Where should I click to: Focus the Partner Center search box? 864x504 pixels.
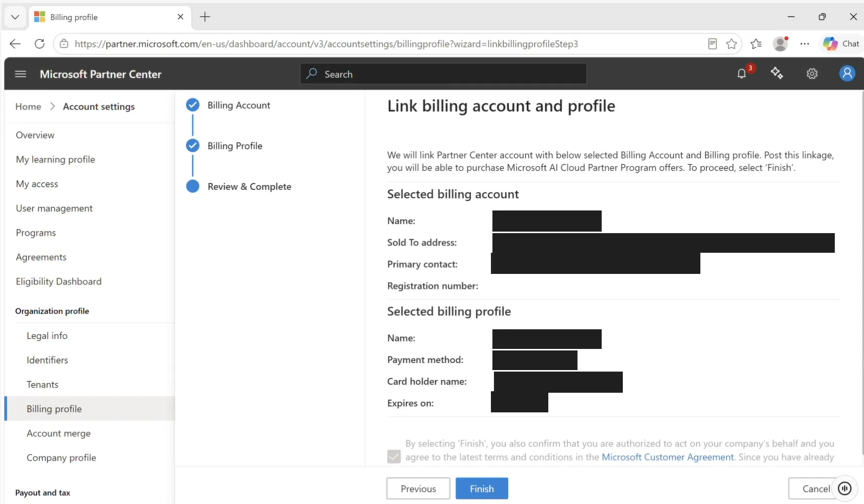444,74
